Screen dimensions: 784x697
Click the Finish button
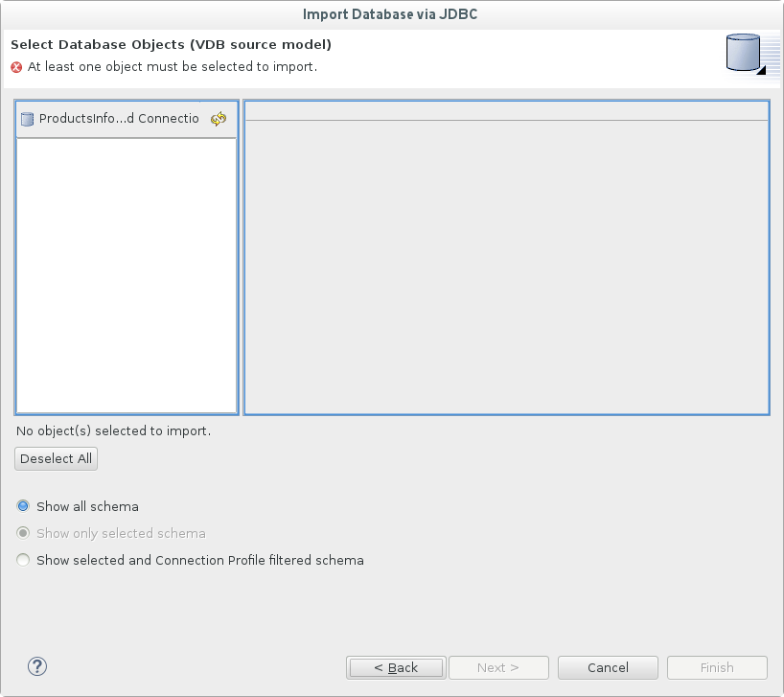coord(717,667)
